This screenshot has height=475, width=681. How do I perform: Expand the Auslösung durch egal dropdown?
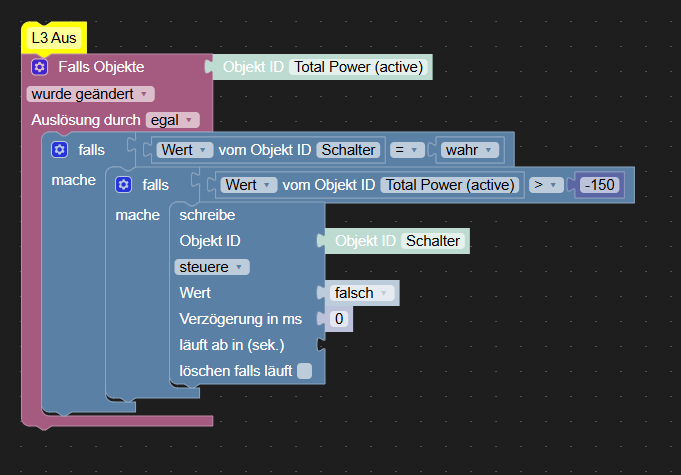point(172,120)
